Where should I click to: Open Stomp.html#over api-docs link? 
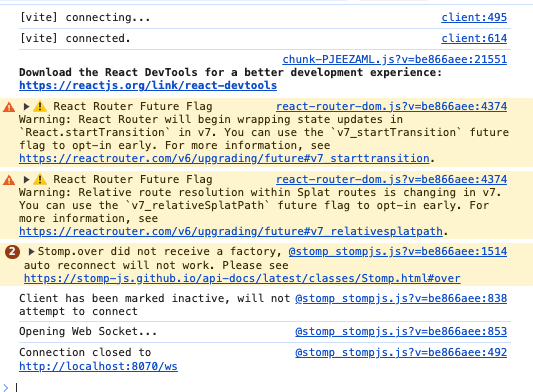pos(242,278)
